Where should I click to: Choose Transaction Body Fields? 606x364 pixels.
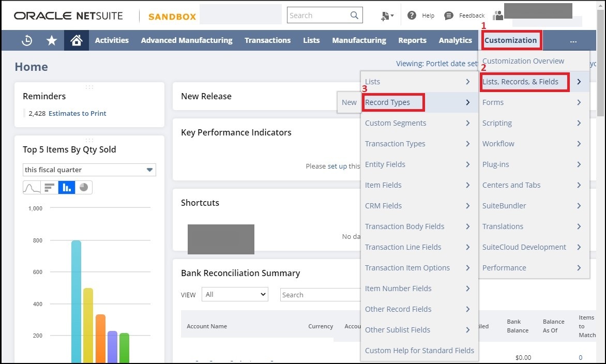405,226
